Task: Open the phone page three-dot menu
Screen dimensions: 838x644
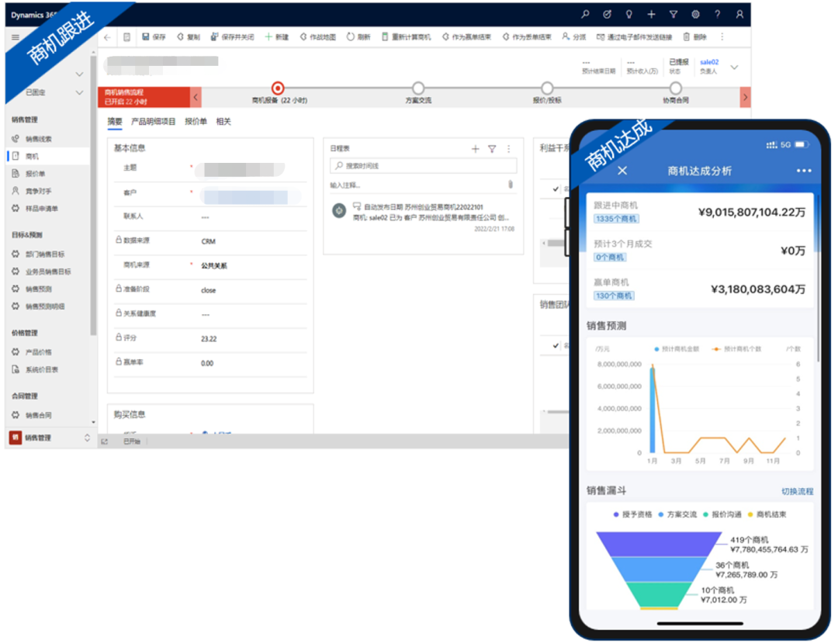Action: coord(803,171)
